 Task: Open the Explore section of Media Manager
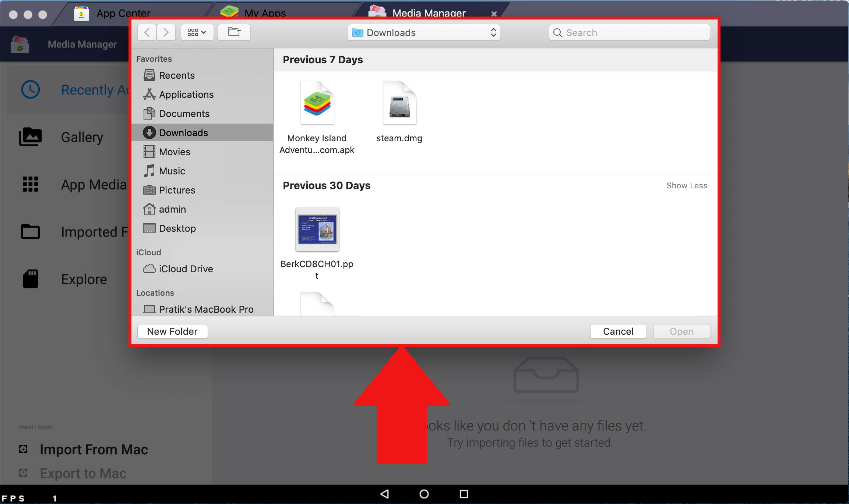(84, 279)
